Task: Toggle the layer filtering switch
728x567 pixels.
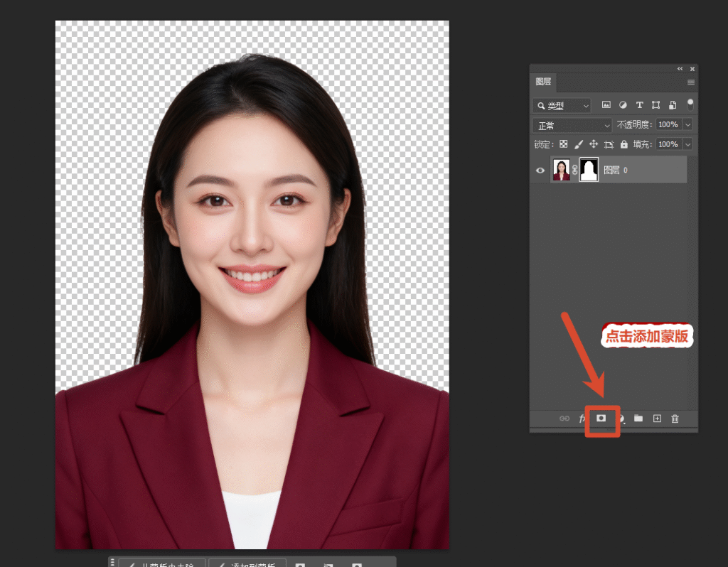Action: click(x=690, y=105)
